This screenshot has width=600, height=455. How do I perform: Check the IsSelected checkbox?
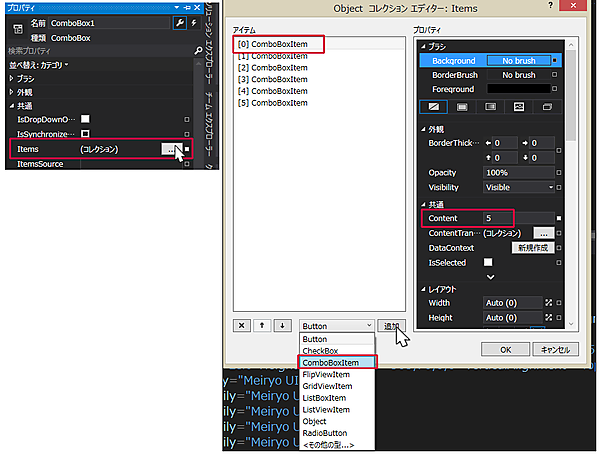click(x=490, y=260)
